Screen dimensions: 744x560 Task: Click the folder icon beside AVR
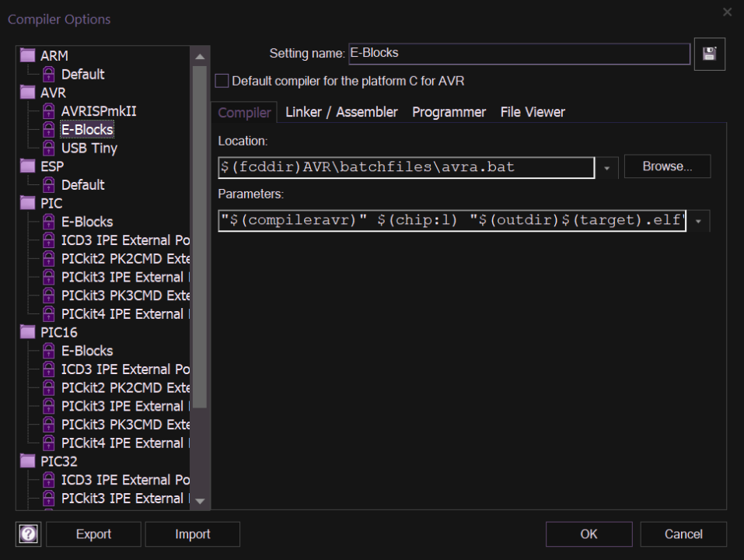coord(28,92)
